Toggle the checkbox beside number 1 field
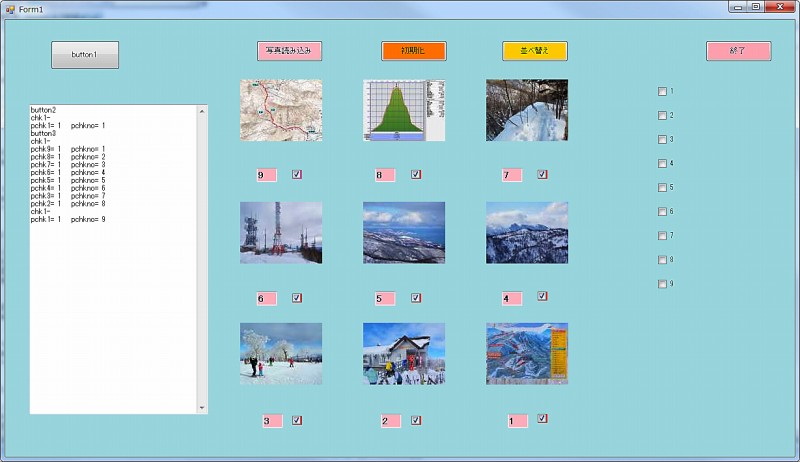Image resolution: width=800 pixels, height=462 pixels. [x=542, y=419]
